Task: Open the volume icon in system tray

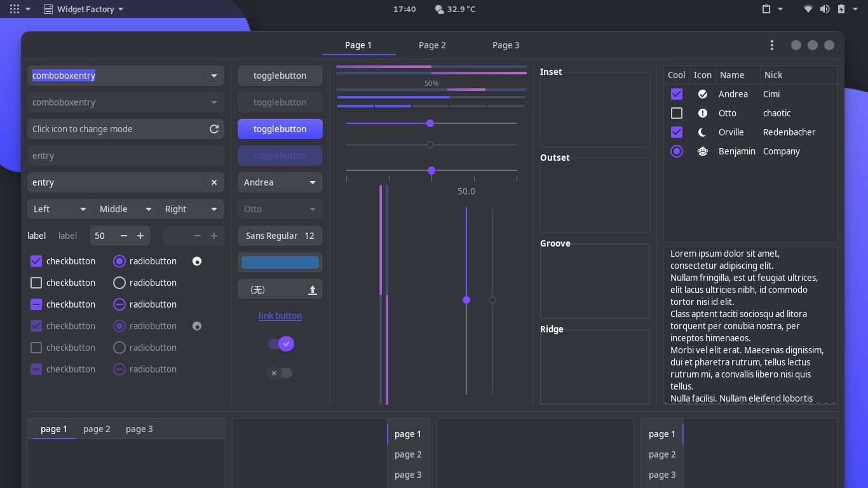Action: [x=825, y=9]
